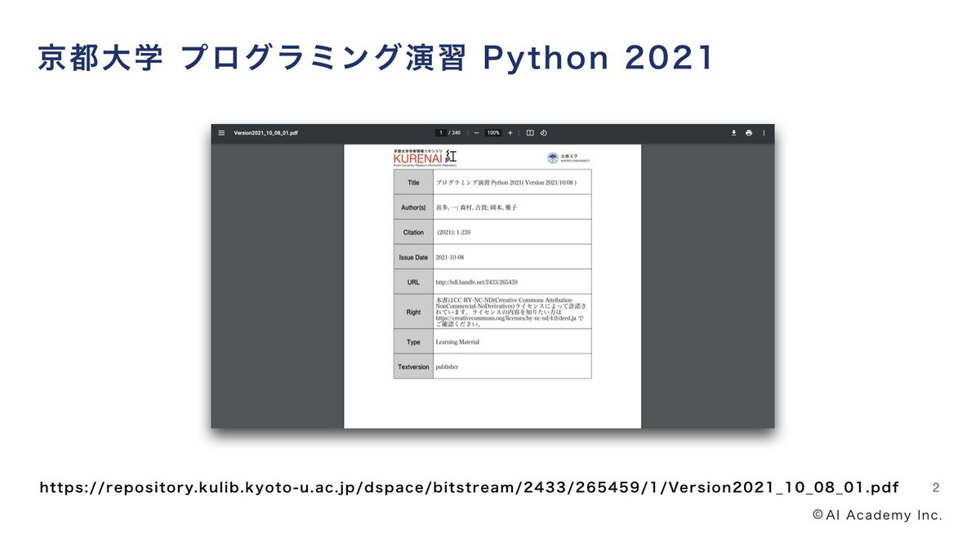Click the 2021-10-08 issue date value

click(452, 257)
